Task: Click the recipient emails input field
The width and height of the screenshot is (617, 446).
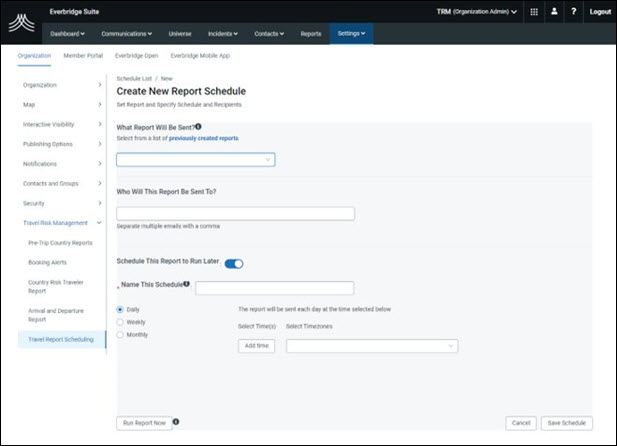Action: coord(235,213)
